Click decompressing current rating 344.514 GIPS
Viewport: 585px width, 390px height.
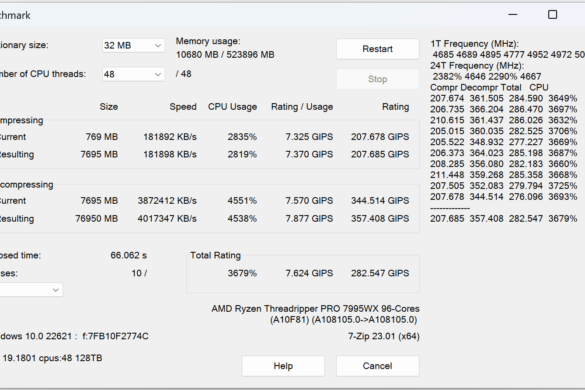click(x=380, y=201)
